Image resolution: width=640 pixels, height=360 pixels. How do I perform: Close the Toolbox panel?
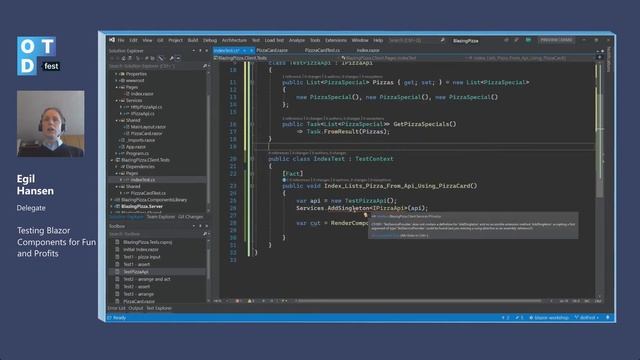pos(206,226)
